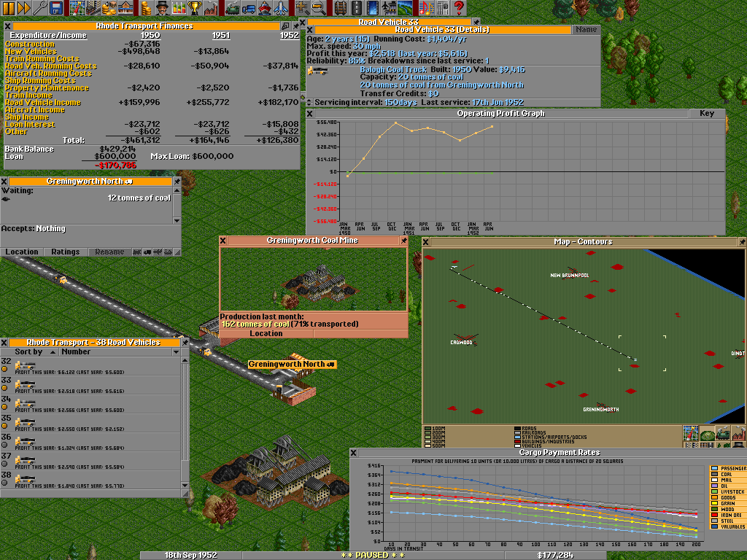This screenshot has width=747, height=560.
Task: Click the 18th Sep 1952 date in status bar
Action: tap(190, 555)
